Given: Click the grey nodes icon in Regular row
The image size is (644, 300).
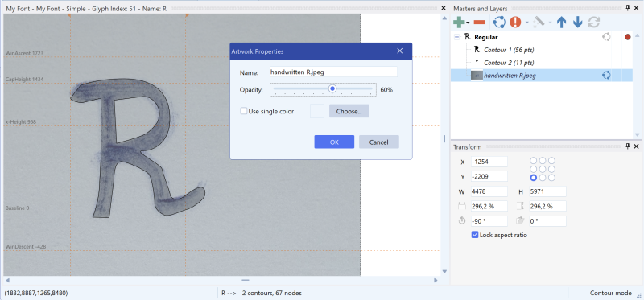Looking at the screenshot, I should pyautogui.click(x=606, y=37).
